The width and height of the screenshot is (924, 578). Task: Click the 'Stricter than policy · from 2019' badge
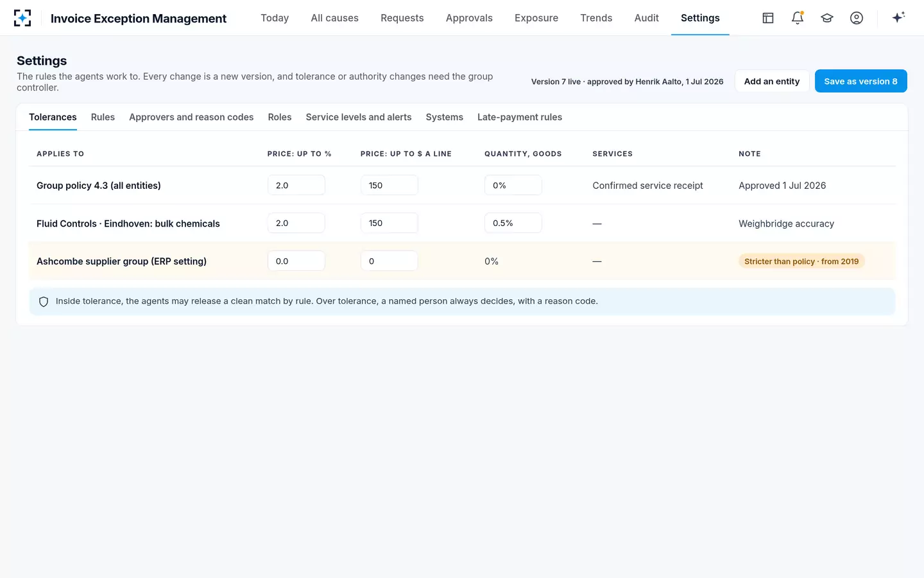pos(801,261)
